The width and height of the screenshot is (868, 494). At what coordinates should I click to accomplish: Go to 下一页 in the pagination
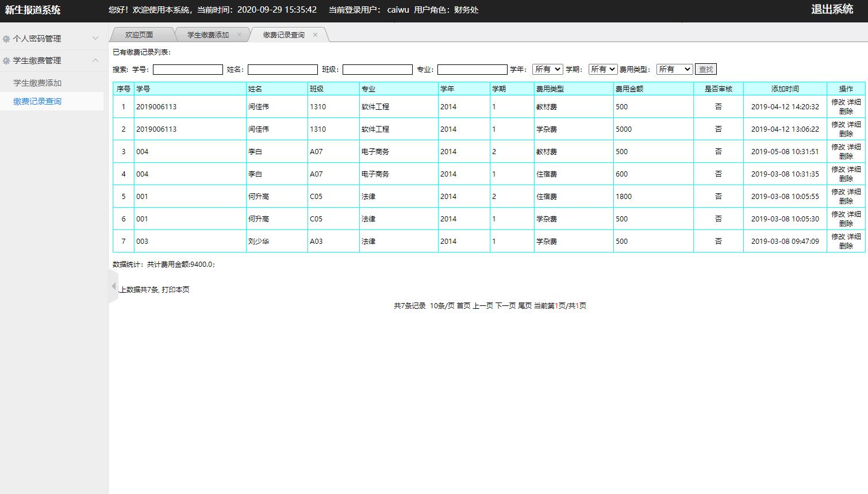click(x=505, y=306)
